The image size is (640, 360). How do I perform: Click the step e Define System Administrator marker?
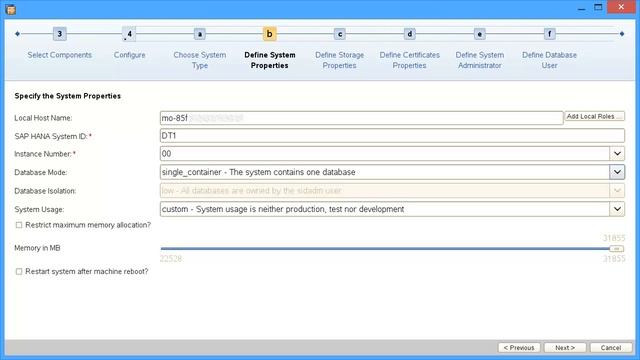(x=480, y=34)
